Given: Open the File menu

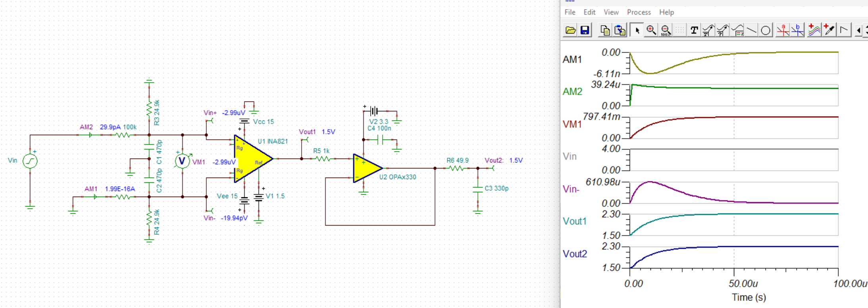Looking at the screenshot, I should point(570,12).
